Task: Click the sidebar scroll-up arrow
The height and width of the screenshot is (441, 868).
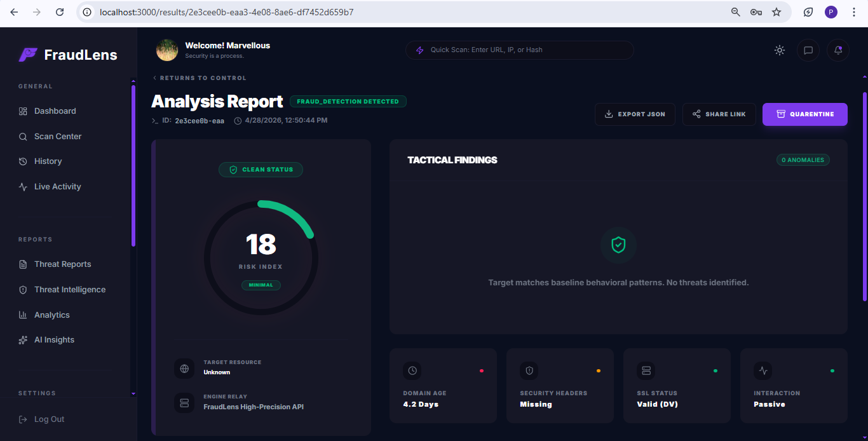Action: pos(133,81)
